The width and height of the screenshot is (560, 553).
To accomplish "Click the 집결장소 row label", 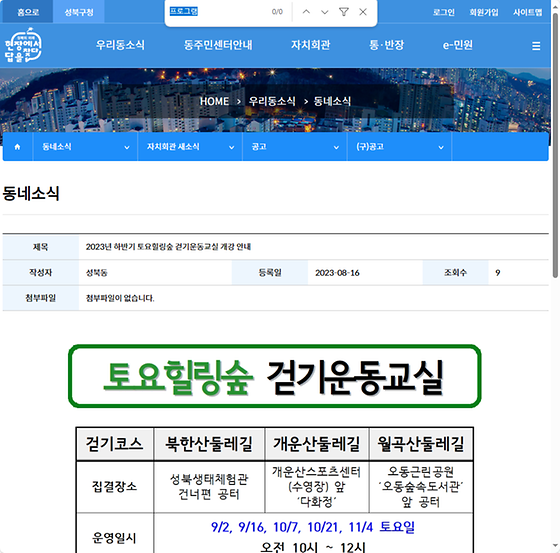I will 115,487.
